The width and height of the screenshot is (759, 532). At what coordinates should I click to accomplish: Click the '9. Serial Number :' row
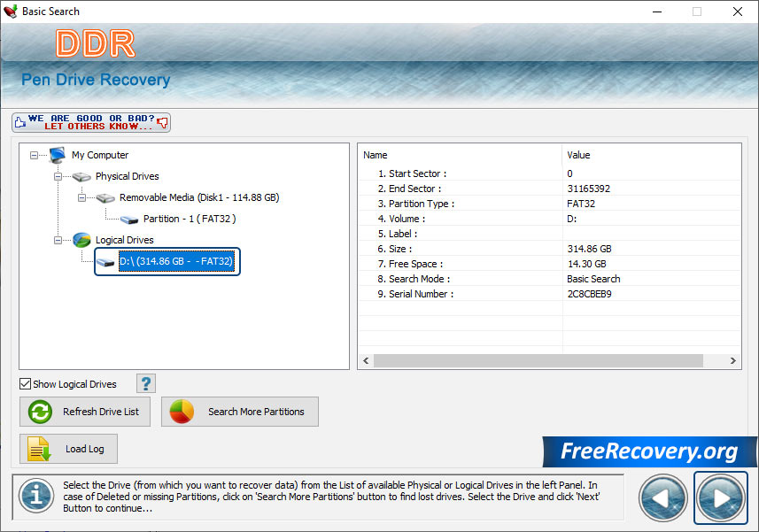pos(550,294)
